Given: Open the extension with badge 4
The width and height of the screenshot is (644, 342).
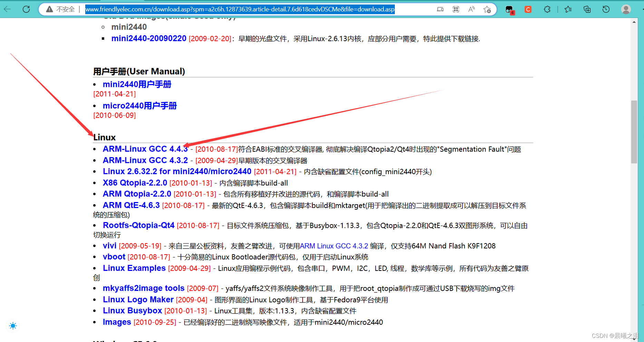Looking at the screenshot, I should [x=509, y=9].
